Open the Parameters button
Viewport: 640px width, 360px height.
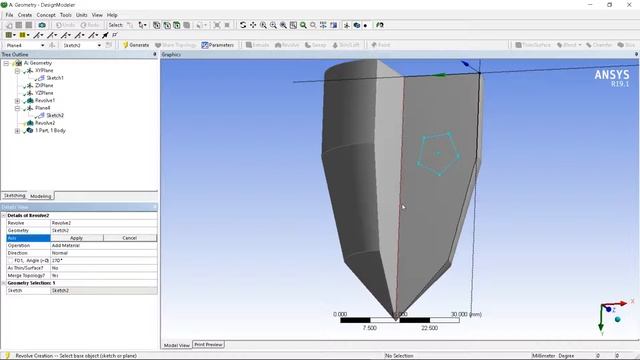tap(218, 45)
